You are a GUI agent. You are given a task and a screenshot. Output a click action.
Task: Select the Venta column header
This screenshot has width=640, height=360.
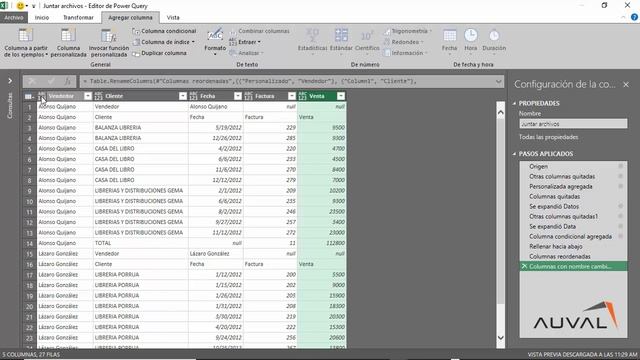point(322,96)
